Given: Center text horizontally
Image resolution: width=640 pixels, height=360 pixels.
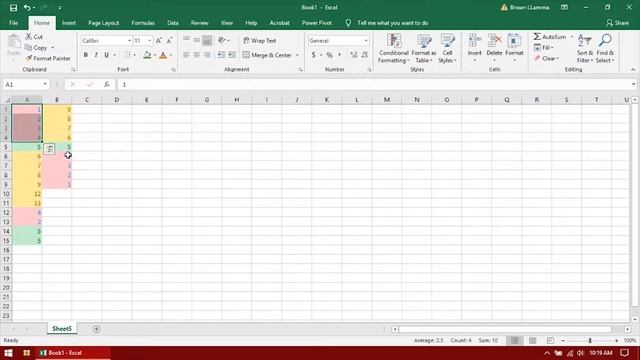Looking at the screenshot, I should pyautogui.click(x=197, y=55).
